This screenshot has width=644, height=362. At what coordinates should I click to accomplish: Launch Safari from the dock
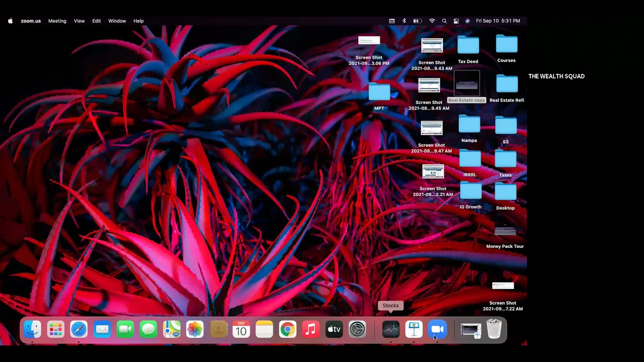point(78,330)
